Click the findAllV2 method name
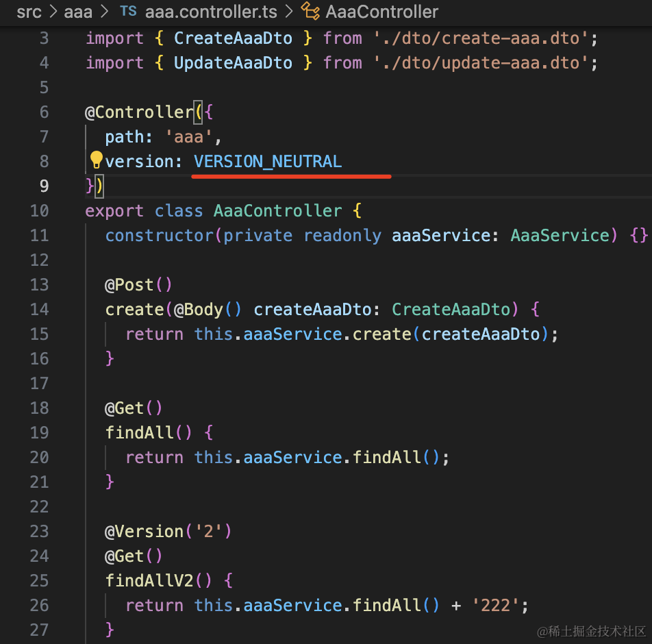 click(149, 580)
